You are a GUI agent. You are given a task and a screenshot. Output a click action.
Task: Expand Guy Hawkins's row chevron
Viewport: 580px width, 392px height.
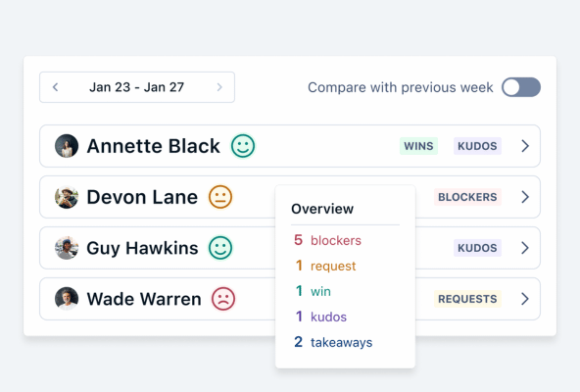525,248
